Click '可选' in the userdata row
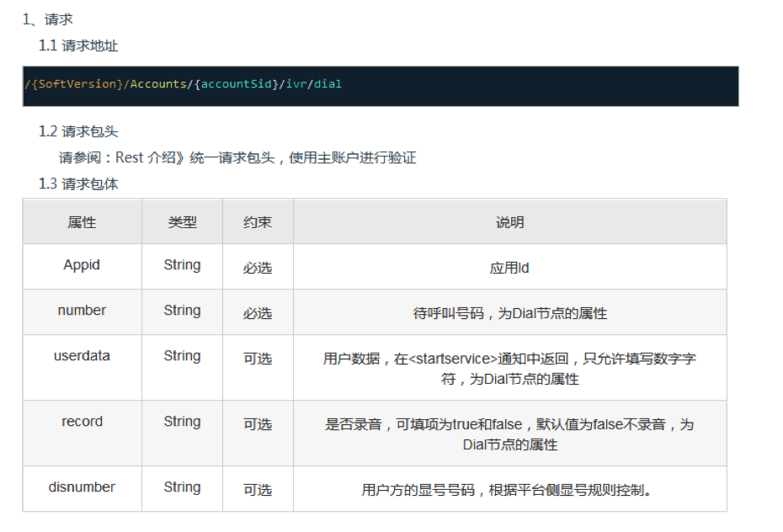Screen dimensions: 783x532 coord(258,359)
